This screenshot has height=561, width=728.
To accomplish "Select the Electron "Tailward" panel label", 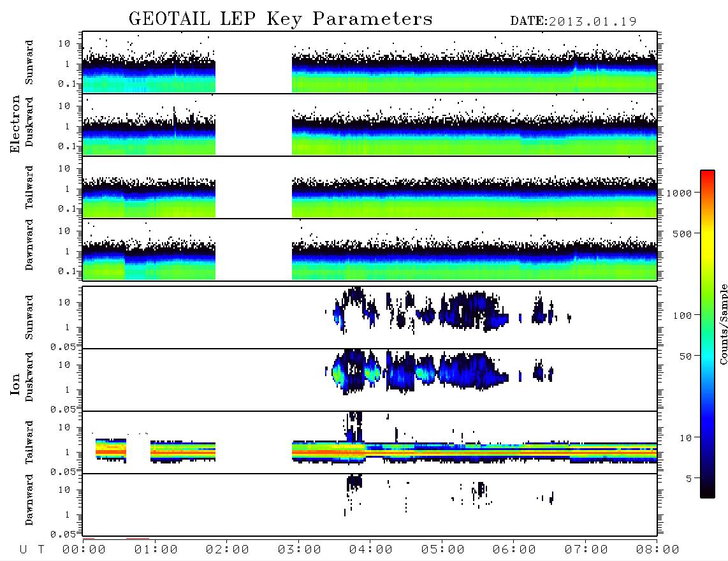I will click(x=29, y=187).
